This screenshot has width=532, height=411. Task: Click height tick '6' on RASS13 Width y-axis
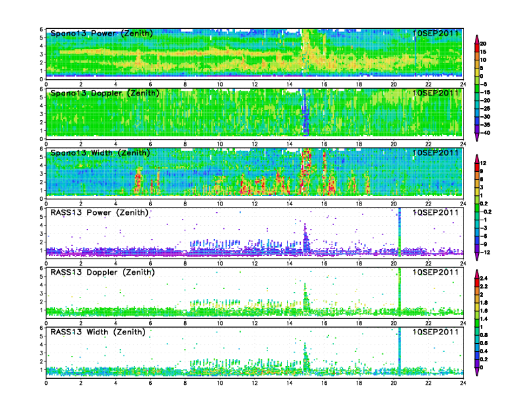pyautogui.click(x=42, y=328)
